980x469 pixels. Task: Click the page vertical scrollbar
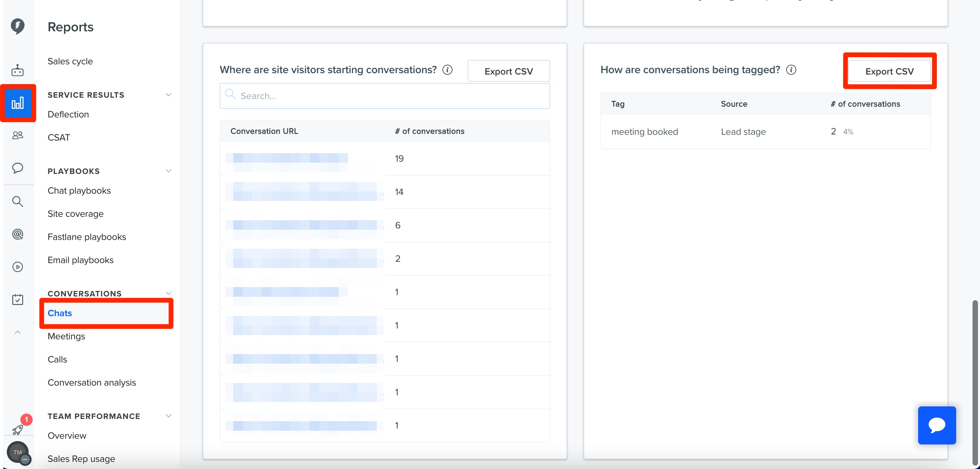coord(974,383)
